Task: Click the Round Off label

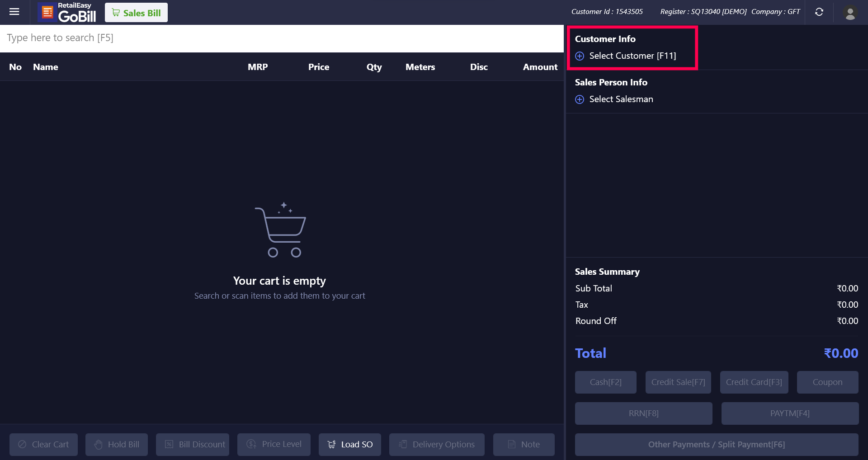Action: coord(596,321)
